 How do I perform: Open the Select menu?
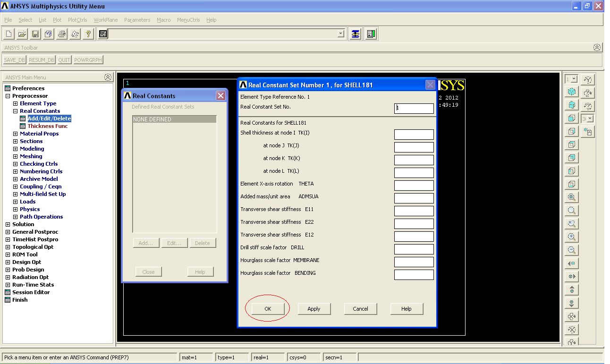point(25,20)
